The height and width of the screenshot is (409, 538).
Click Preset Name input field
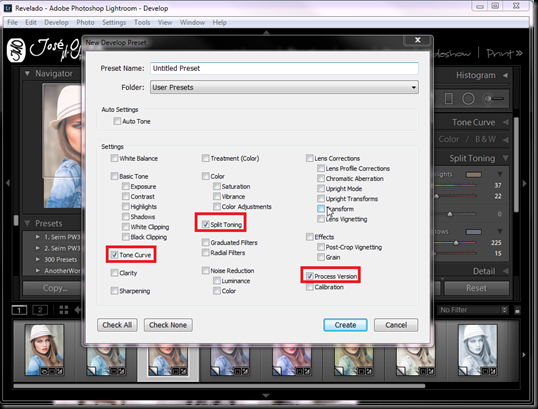[x=284, y=68]
